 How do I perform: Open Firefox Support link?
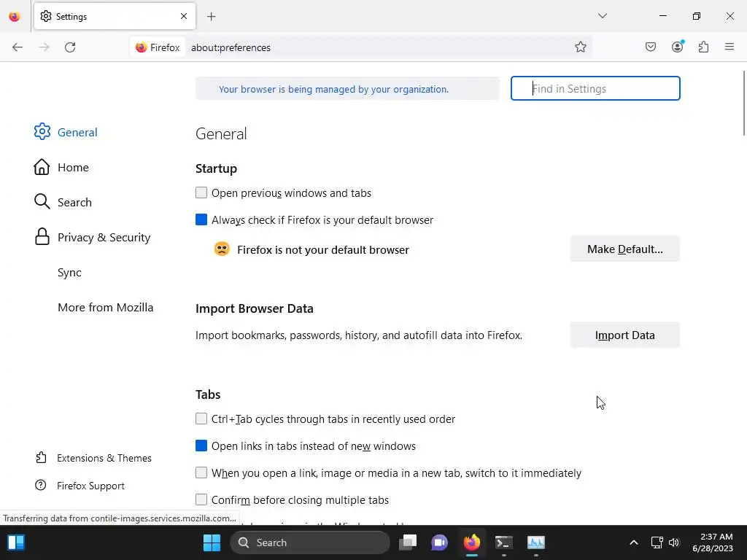(x=80, y=486)
